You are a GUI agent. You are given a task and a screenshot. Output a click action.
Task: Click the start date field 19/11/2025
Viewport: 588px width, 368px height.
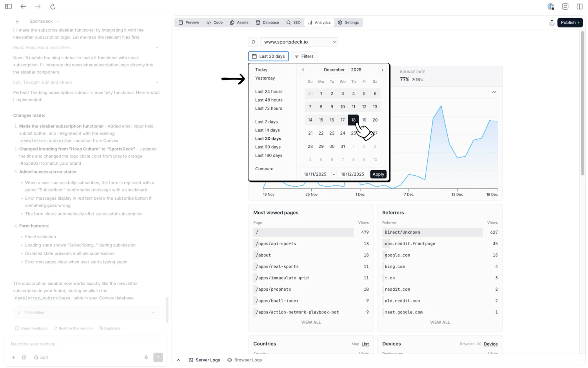tap(315, 174)
